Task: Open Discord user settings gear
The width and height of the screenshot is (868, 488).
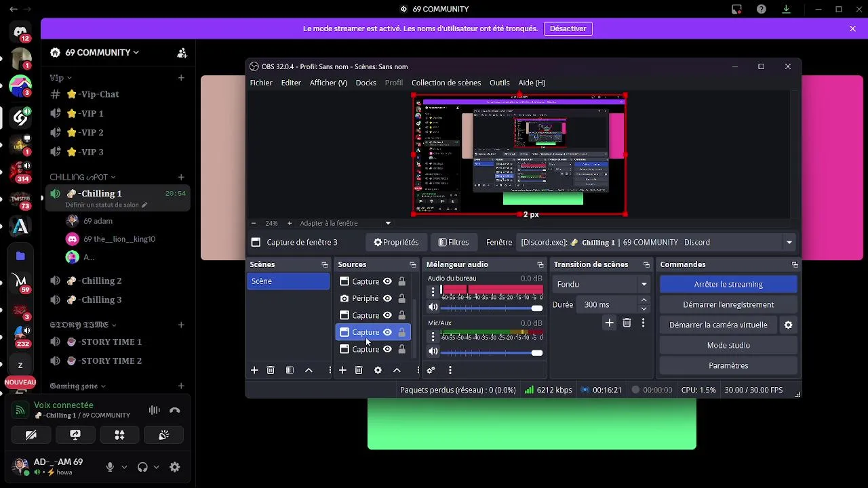Action: click(x=175, y=467)
